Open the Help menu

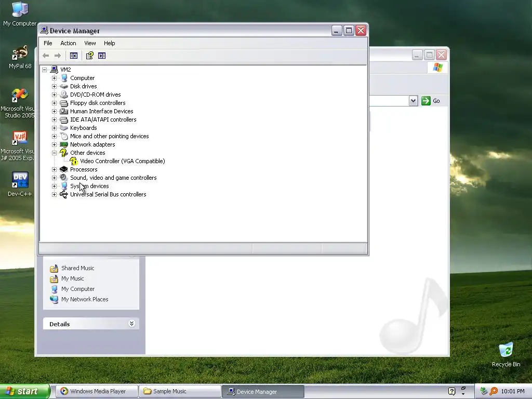(109, 43)
